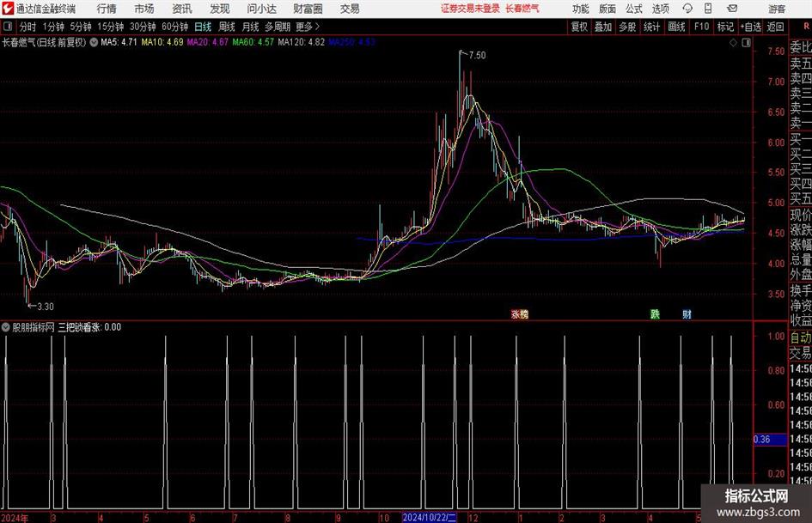Click the 2024/10/22 date marker on time axis
This screenshot has height=523, width=812.
click(430, 517)
